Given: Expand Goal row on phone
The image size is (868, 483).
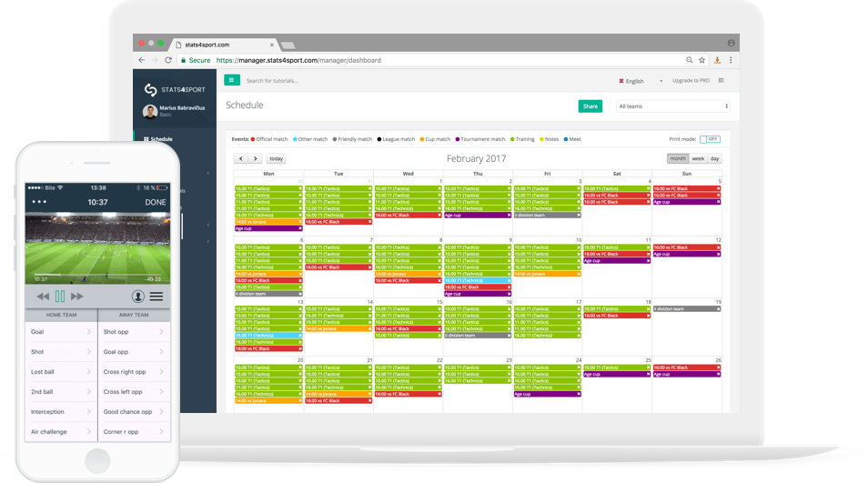Looking at the screenshot, I should coord(62,332).
